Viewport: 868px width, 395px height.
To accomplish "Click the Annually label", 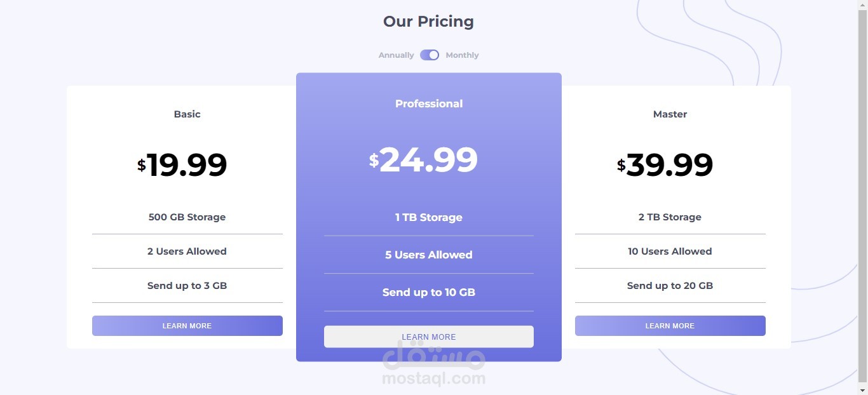I will [396, 55].
